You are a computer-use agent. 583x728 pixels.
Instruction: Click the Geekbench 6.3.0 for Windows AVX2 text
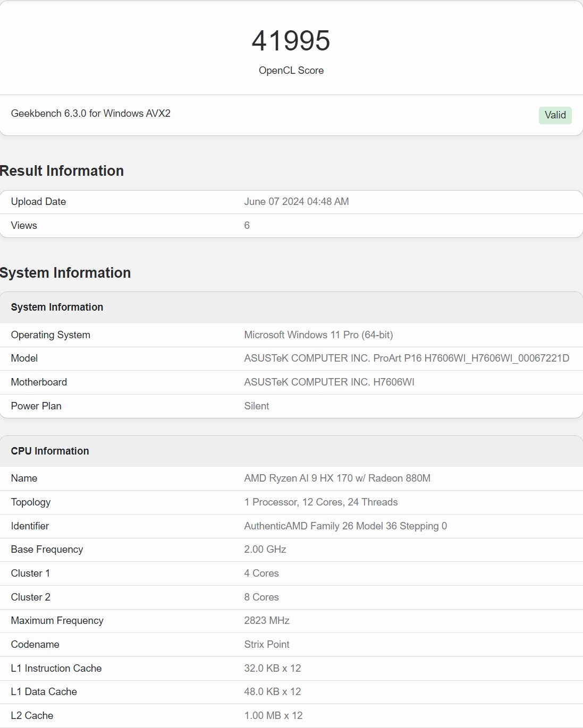[x=91, y=114]
